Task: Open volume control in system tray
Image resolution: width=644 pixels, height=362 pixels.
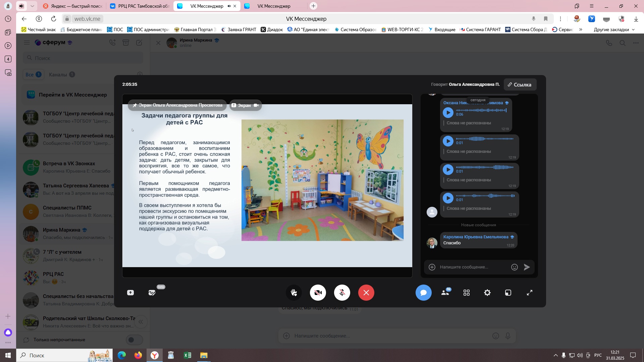Action: click(580, 355)
